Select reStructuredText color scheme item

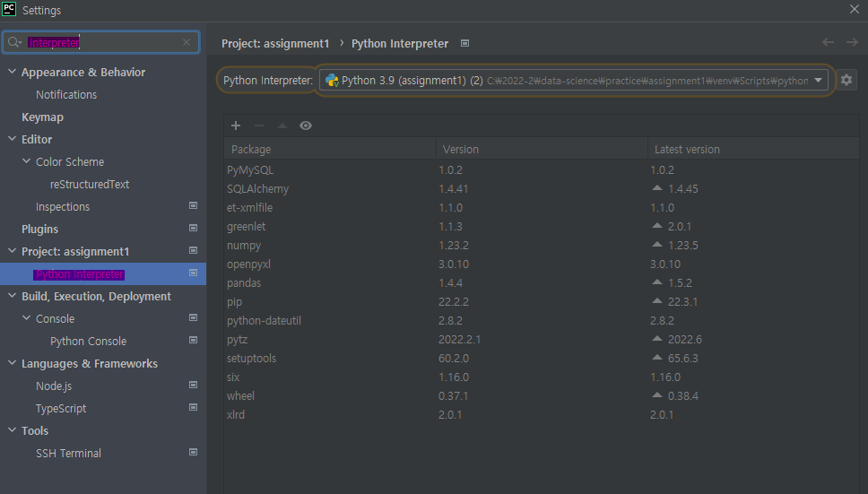pos(90,184)
